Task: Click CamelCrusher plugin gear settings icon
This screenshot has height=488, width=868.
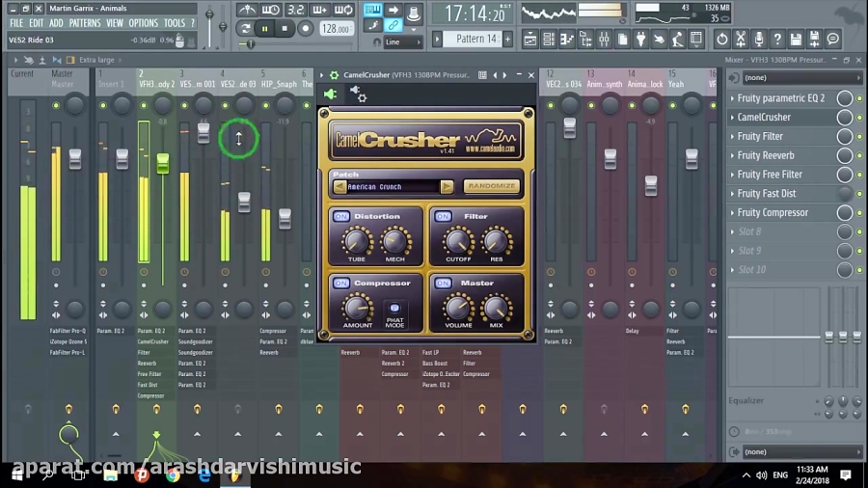Action: (x=334, y=75)
